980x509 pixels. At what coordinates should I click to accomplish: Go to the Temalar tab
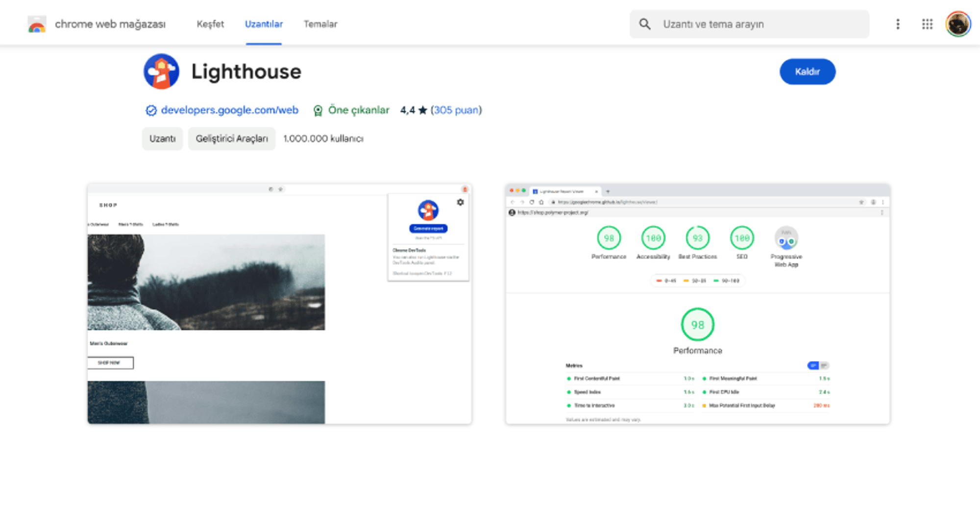coord(320,24)
